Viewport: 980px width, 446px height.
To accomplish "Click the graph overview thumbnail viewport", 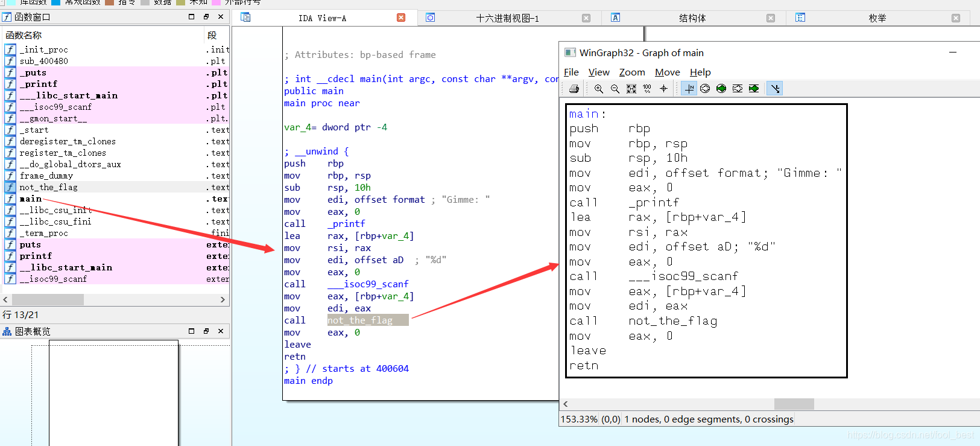I will 113,393.
